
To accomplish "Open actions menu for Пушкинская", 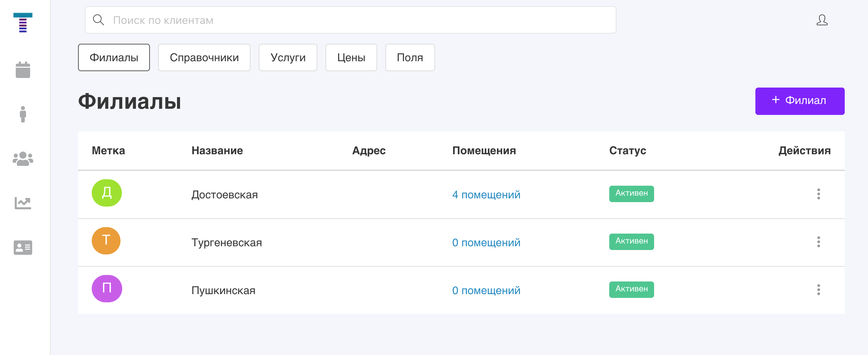I will pos(818,290).
